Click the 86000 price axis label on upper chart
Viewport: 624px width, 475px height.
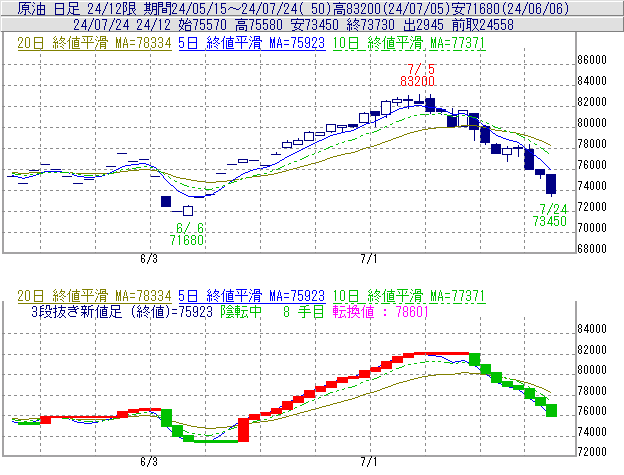coord(592,60)
